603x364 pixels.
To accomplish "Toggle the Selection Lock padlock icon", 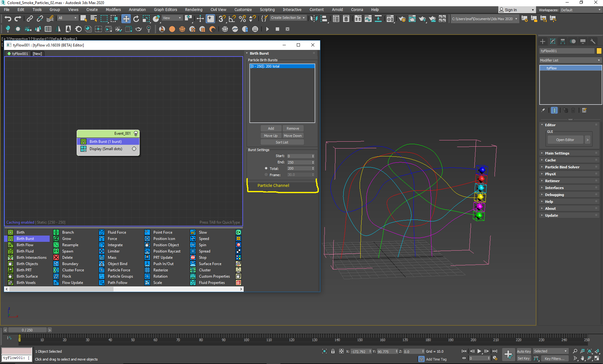I will [x=333, y=351].
